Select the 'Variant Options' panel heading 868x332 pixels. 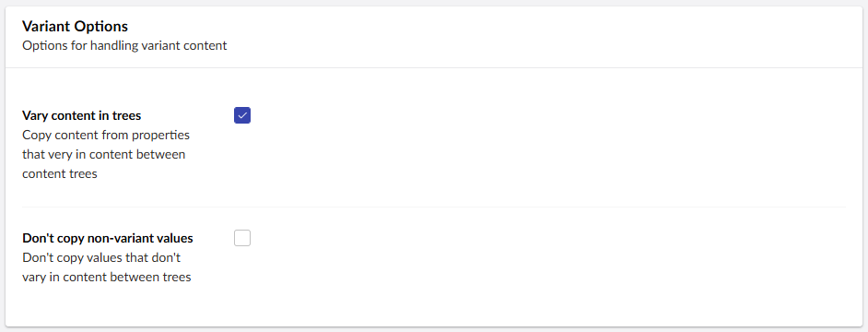tap(75, 26)
